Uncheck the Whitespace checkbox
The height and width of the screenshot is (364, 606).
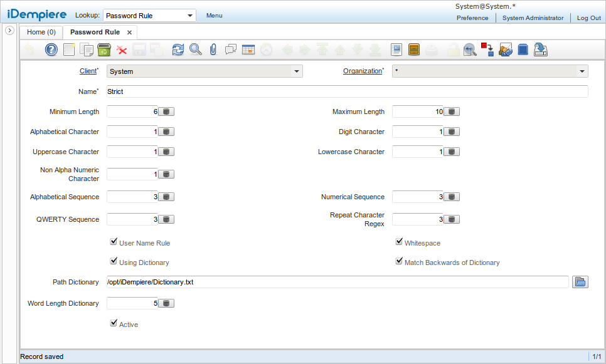coord(399,241)
